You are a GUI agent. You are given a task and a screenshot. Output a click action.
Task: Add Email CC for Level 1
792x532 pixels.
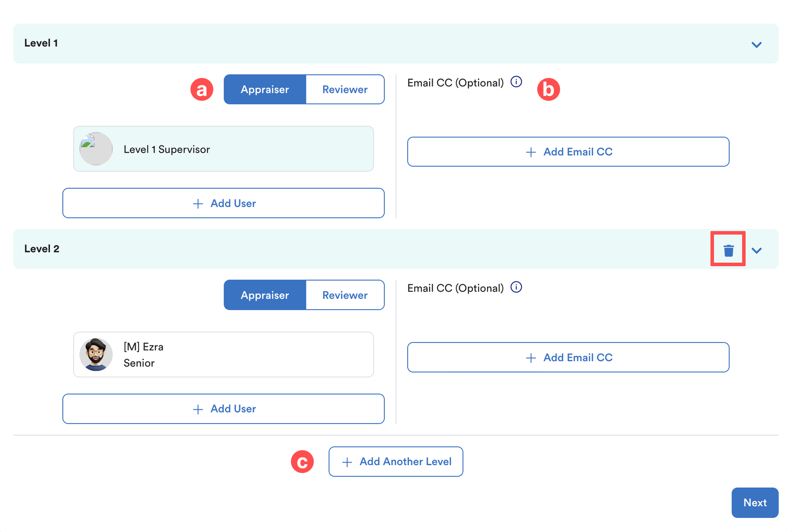pos(568,152)
